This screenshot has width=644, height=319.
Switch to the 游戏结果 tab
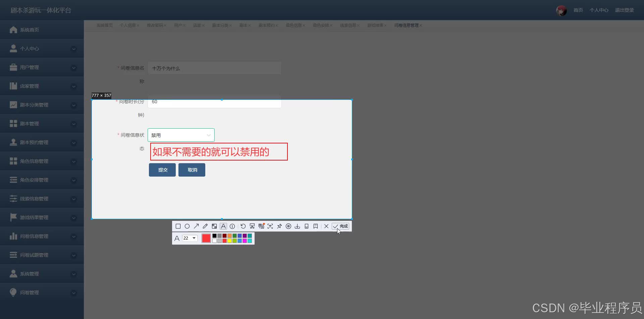(375, 25)
